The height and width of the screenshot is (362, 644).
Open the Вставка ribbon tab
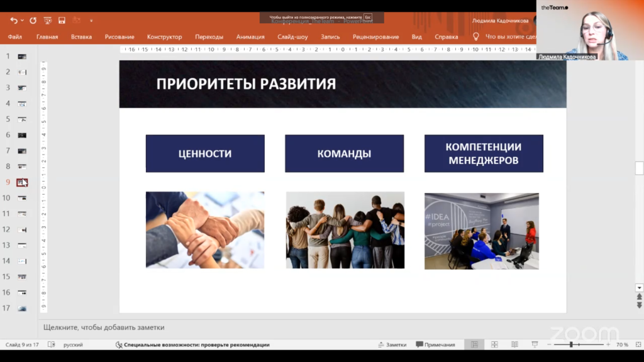81,36
